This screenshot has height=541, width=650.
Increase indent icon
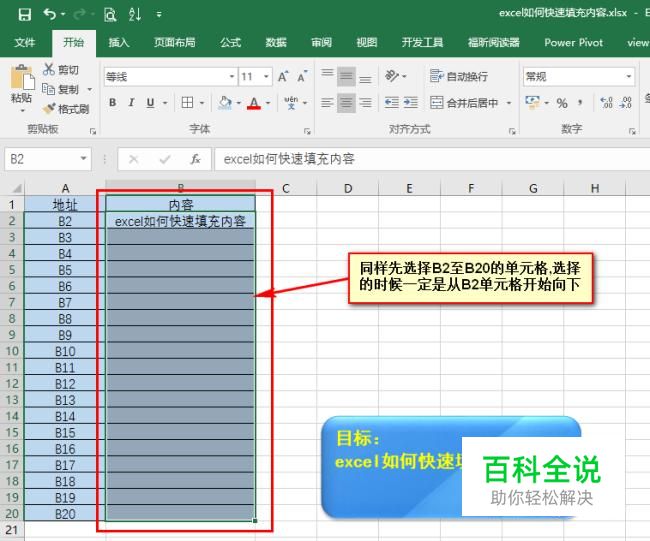click(410, 102)
